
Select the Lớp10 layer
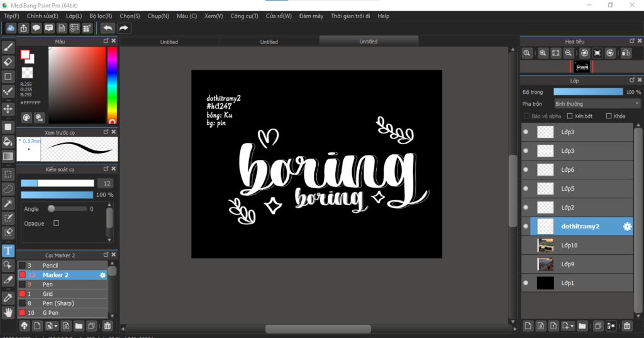(577, 245)
